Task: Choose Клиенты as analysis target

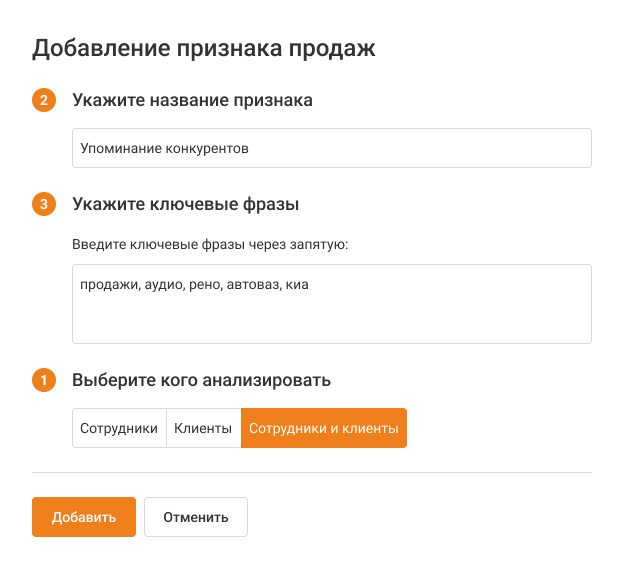Action: 203,428
